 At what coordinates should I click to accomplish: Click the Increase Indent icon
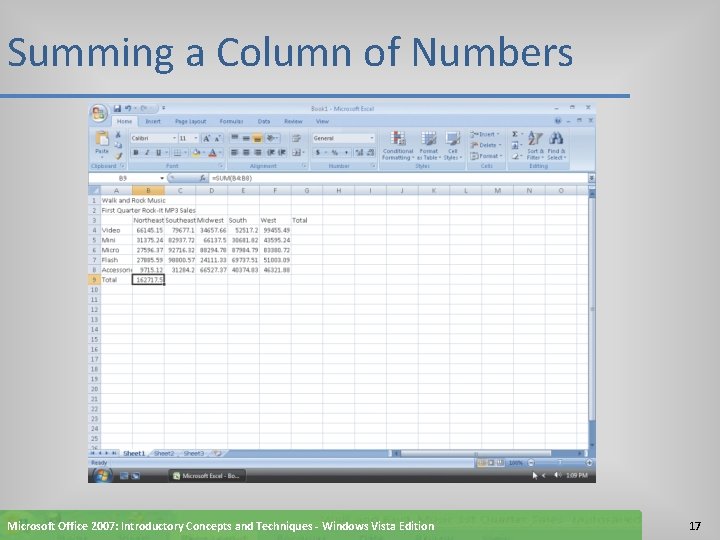(x=282, y=152)
